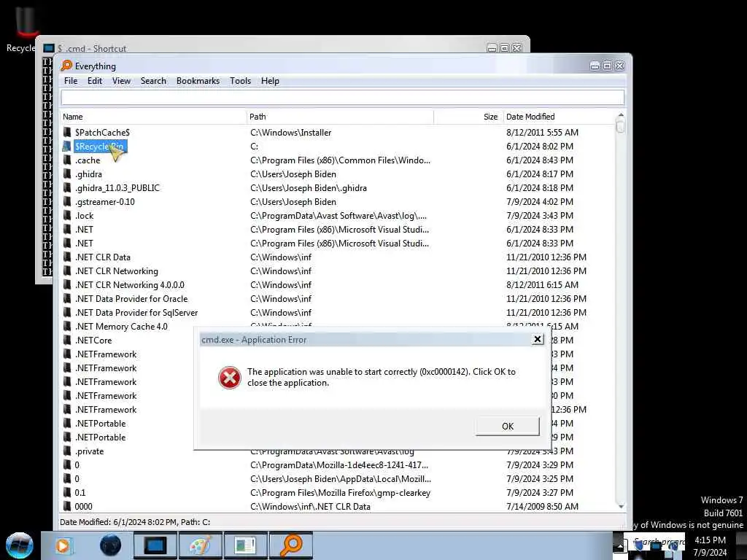
Task: Open the Help menu in Everything
Action: coord(270,81)
